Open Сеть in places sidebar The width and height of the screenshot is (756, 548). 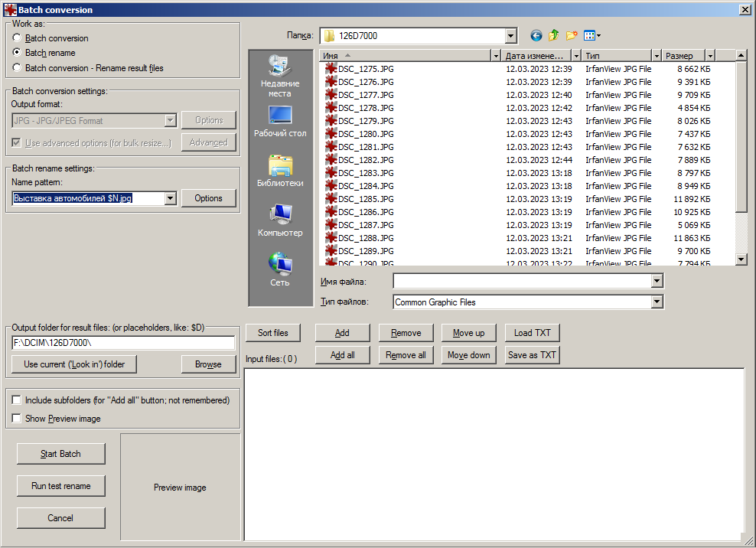click(280, 269)
